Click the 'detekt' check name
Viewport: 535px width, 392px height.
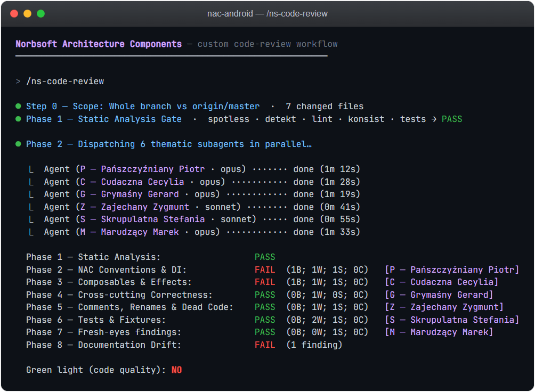pos(280,119)
